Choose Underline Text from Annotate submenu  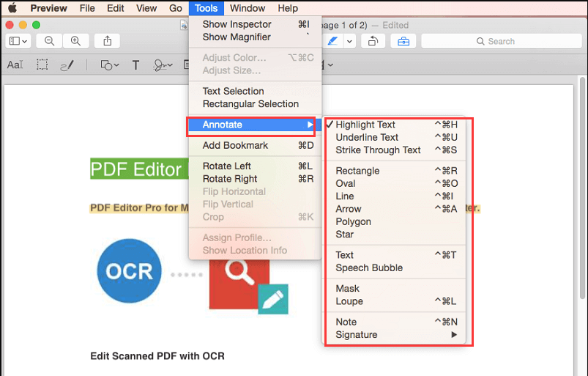point(367,137)
